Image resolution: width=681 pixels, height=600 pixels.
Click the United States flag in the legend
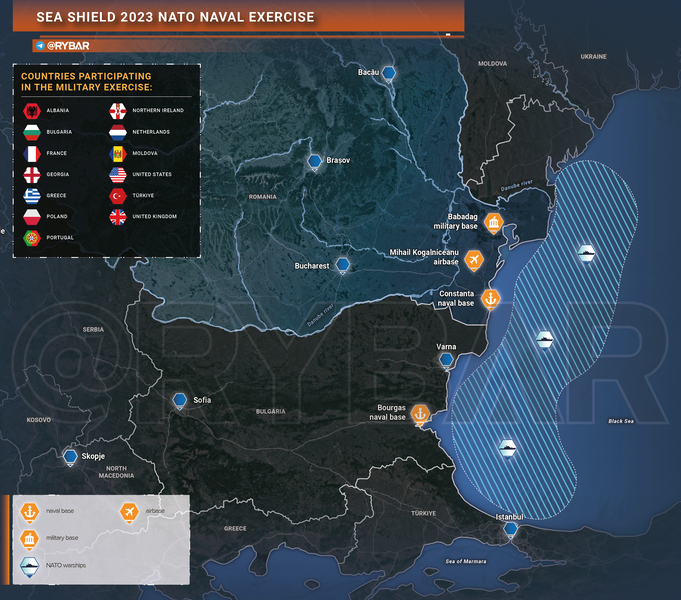coord(117,174)
